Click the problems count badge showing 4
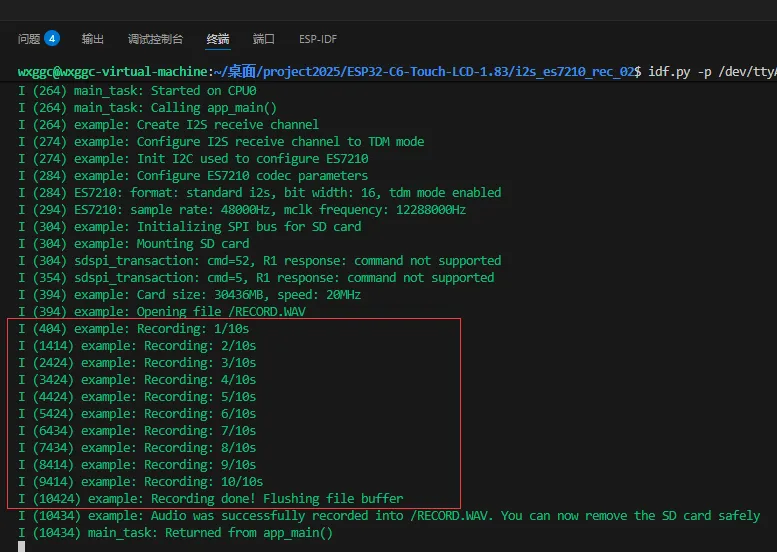 [x=52, y=39]
